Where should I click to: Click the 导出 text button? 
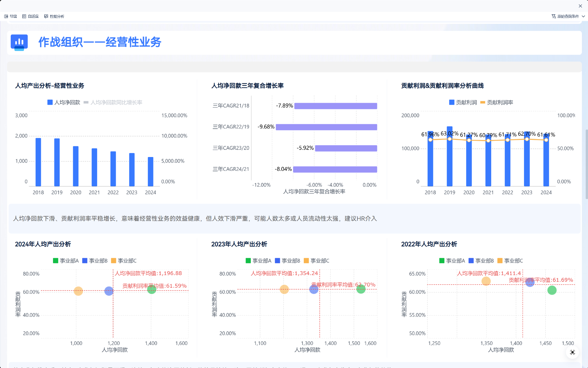13,17
